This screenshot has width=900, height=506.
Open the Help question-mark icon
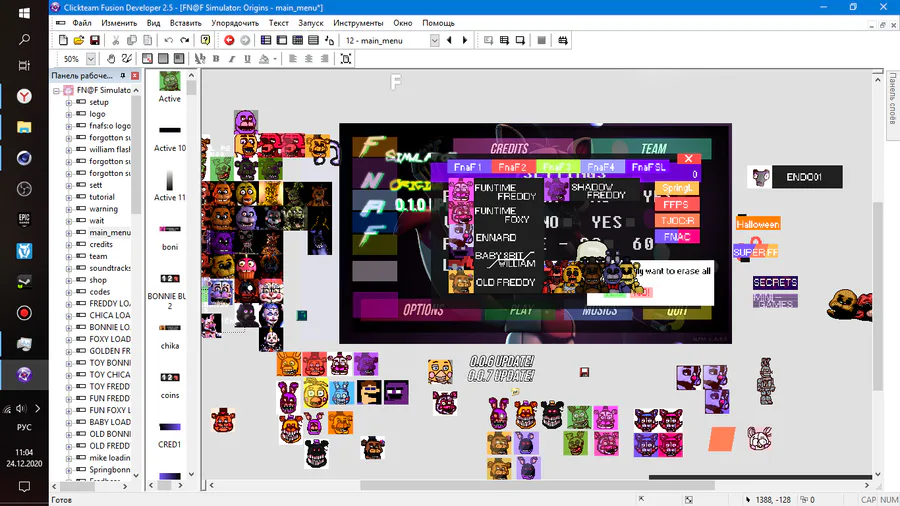point(205,40)
